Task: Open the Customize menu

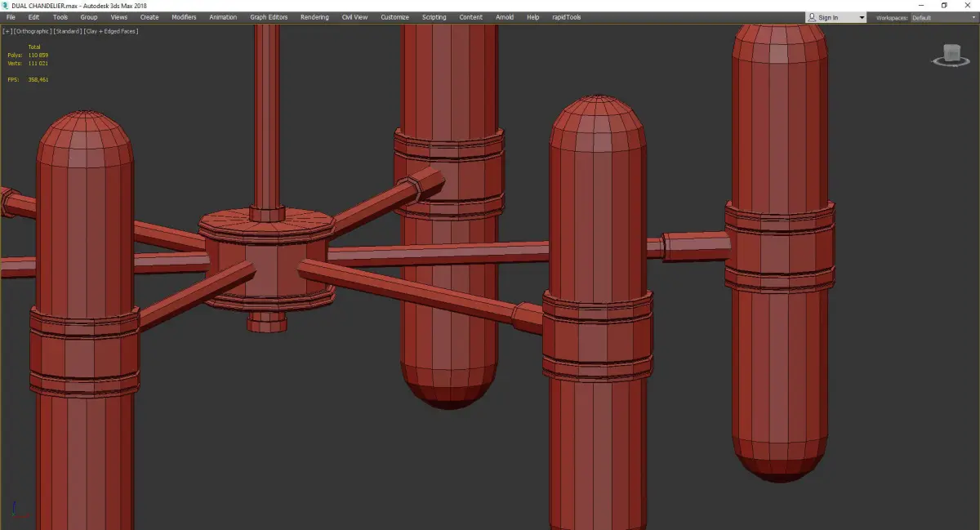Action: (x=395, y=17)
